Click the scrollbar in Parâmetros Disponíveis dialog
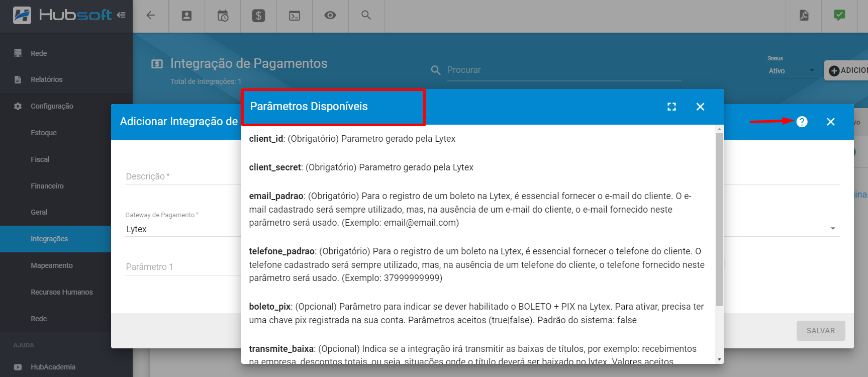The image size is (868, 377). pyautogui.click(x=719, y=219)
